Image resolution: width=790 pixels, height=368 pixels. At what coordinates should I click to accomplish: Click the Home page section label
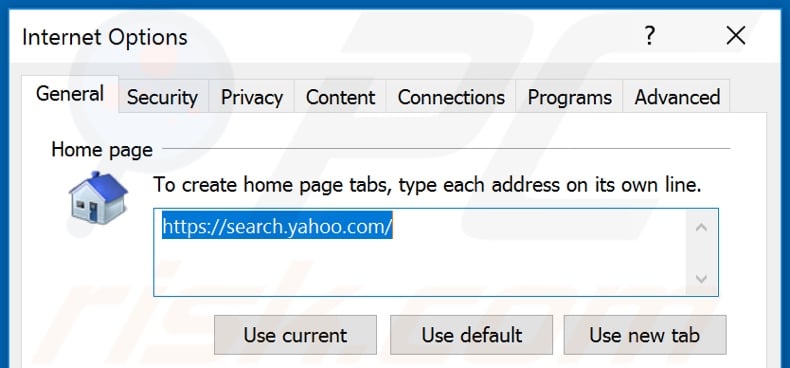point(102,150)
